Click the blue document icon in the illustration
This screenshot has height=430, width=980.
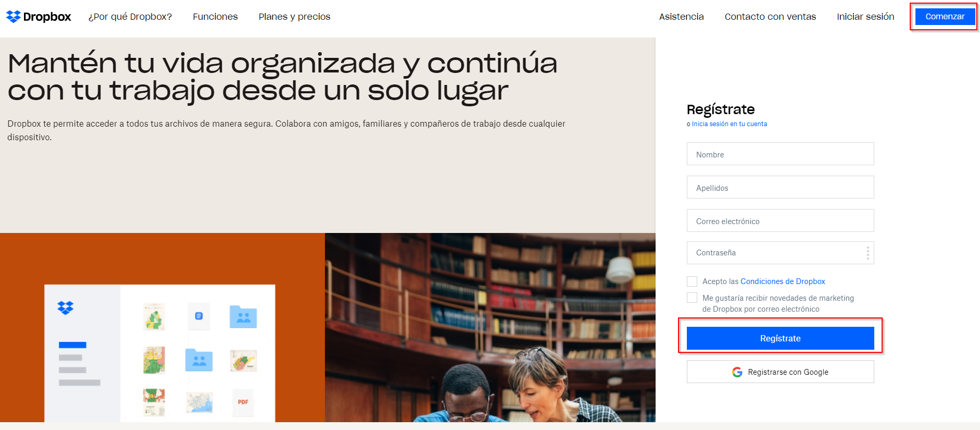[x=199, y=316]
